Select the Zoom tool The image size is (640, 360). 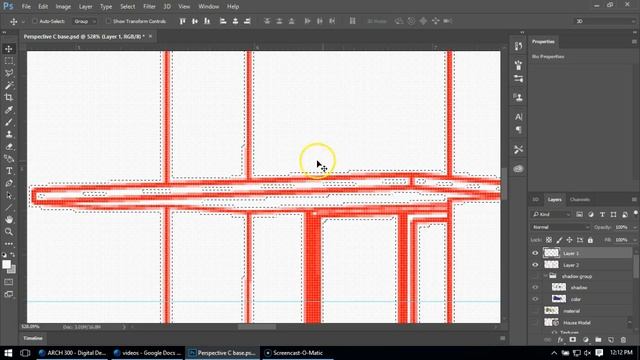(x=9, y=232)
